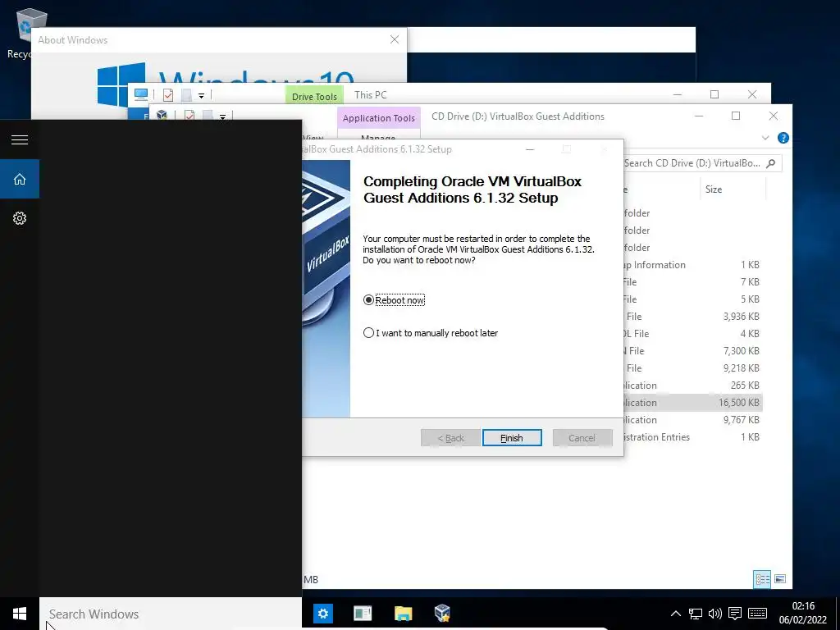Click the Windows Start button
Viewport: 840px width, 630px height.
[x=20, y=614]
